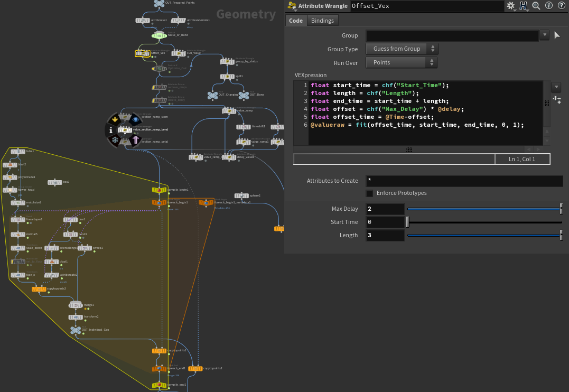
Task: Select the Offset_Vex wrangle node
Action: click(x=143, y=53)
